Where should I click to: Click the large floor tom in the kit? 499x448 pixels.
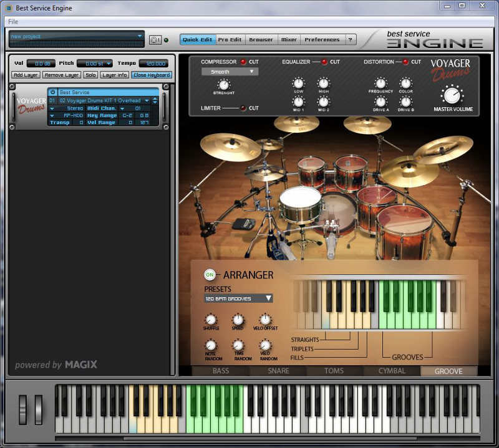(x=404, y=232)
